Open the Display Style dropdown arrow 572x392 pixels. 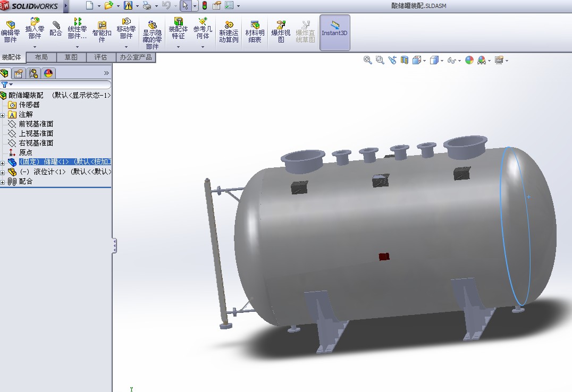click(442, 61)
